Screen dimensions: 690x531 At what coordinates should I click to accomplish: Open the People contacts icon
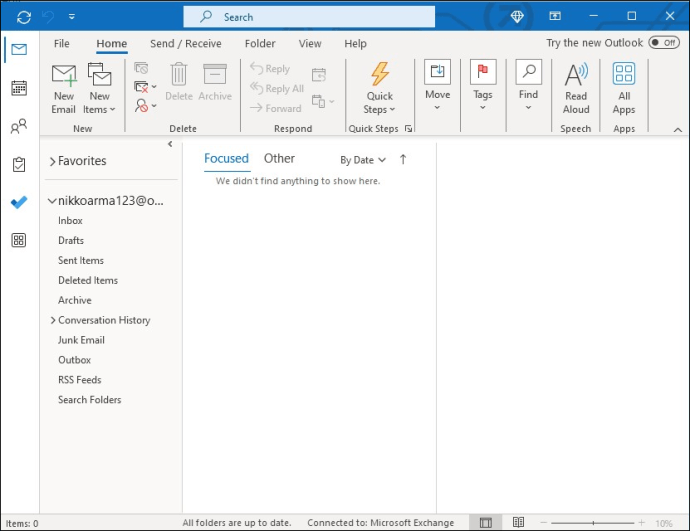click(x=19, y=127)
